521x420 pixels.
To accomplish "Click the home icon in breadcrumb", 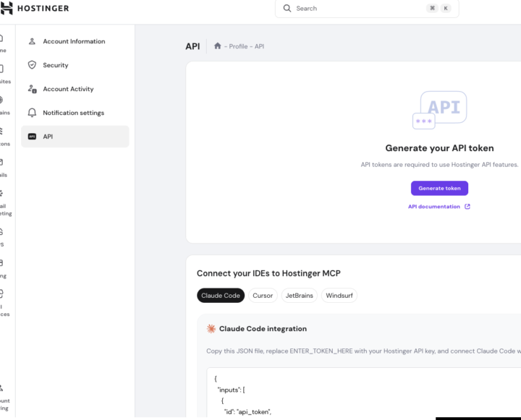I will 217,46.
